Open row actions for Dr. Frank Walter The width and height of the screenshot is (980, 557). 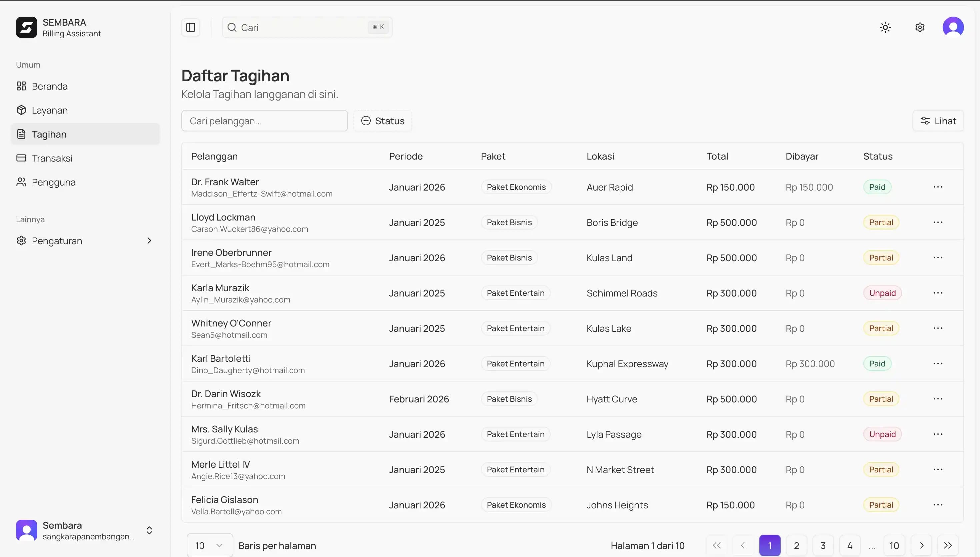point(938,187)
